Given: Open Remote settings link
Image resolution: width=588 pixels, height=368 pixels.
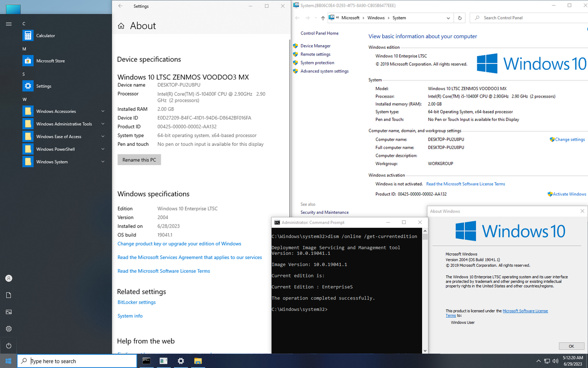Looking at the screenshot, I should point(315,54).
